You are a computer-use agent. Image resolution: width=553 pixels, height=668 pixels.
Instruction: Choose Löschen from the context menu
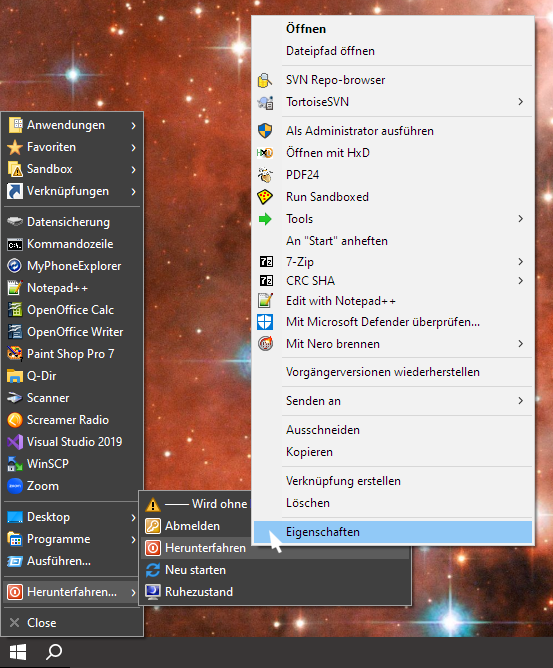393,503
